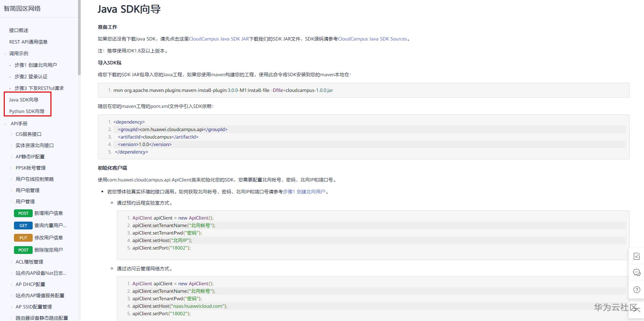Open the chat bubbles icon
This screenshot has height=321, width=644.
(x=637, y=272)
